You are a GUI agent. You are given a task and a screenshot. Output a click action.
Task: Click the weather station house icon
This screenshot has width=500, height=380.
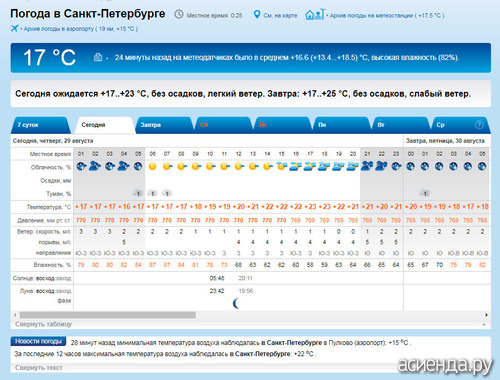click(x=315, y=14)
